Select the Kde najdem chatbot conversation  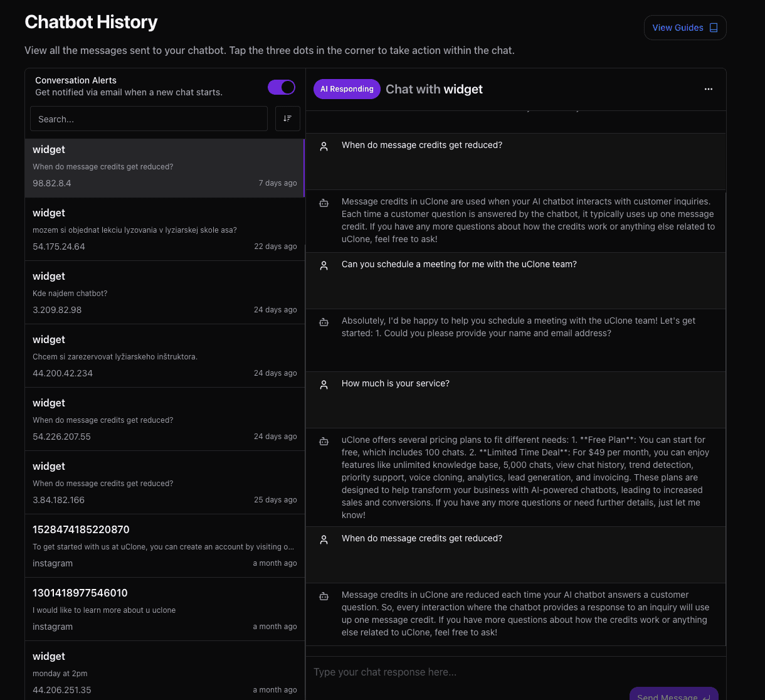[165, 292]
